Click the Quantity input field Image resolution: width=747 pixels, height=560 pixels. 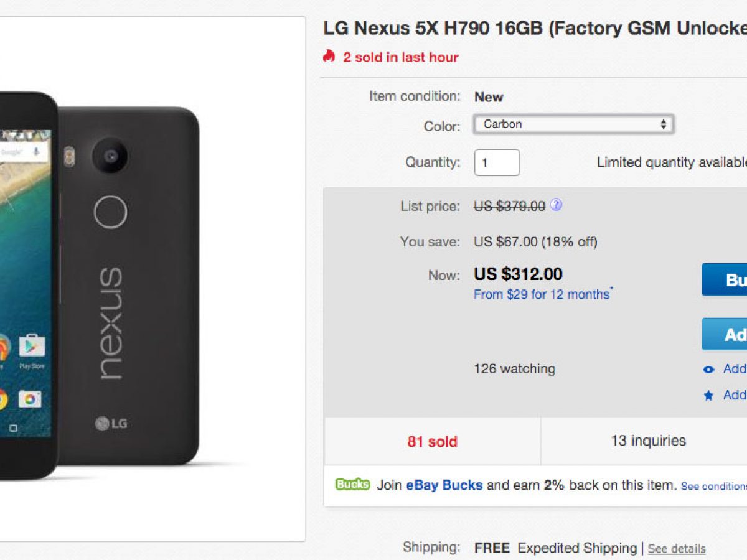pos(497,162)
